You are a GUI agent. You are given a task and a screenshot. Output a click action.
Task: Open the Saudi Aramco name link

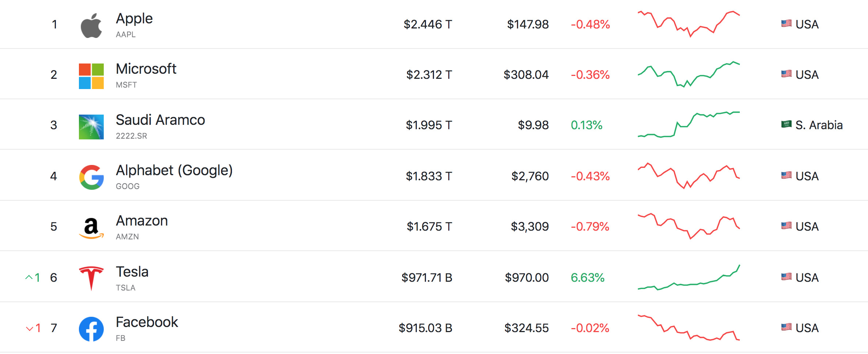tap(160, 120)
